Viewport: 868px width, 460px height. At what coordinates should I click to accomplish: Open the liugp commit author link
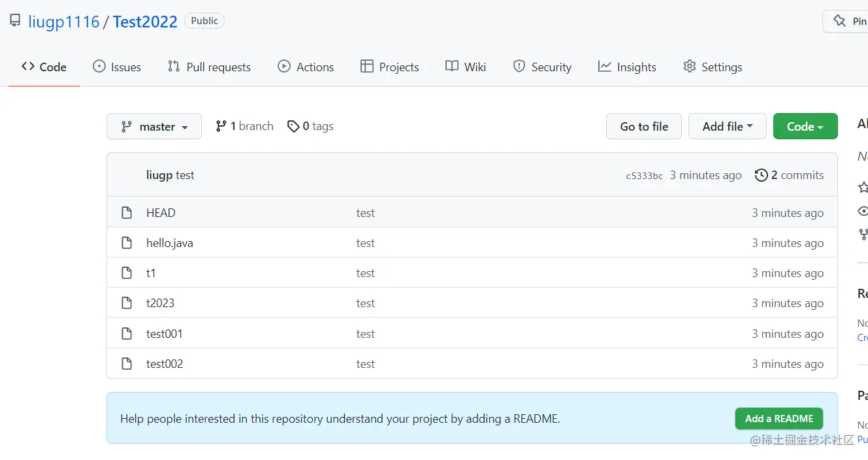coord(159,175)
